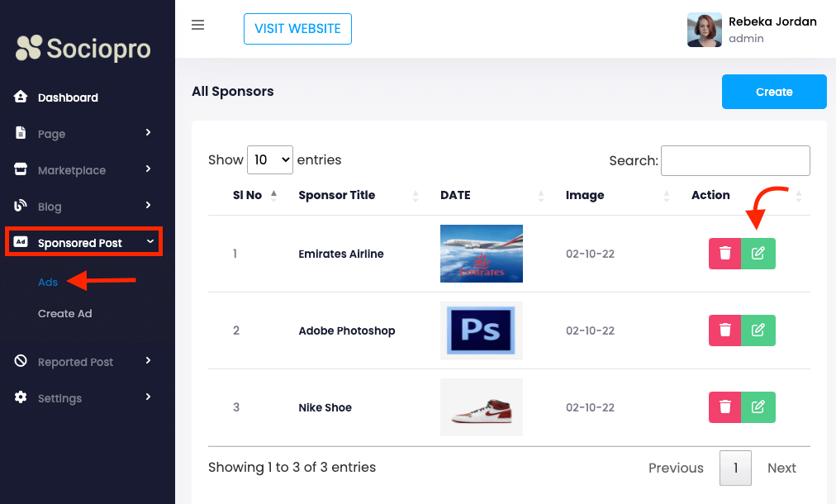Select Create Ad in sidebar

click(64, 314)
